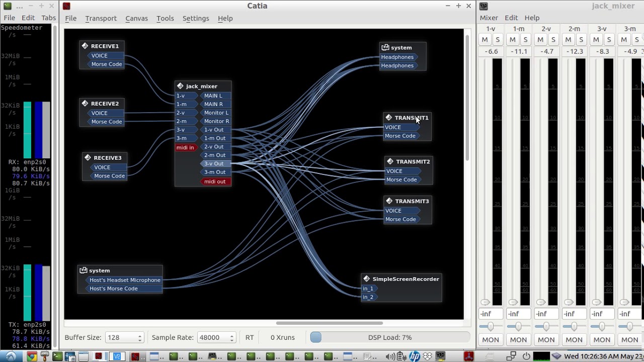Open the Sample Rate dropdown

tap(216, 337)
